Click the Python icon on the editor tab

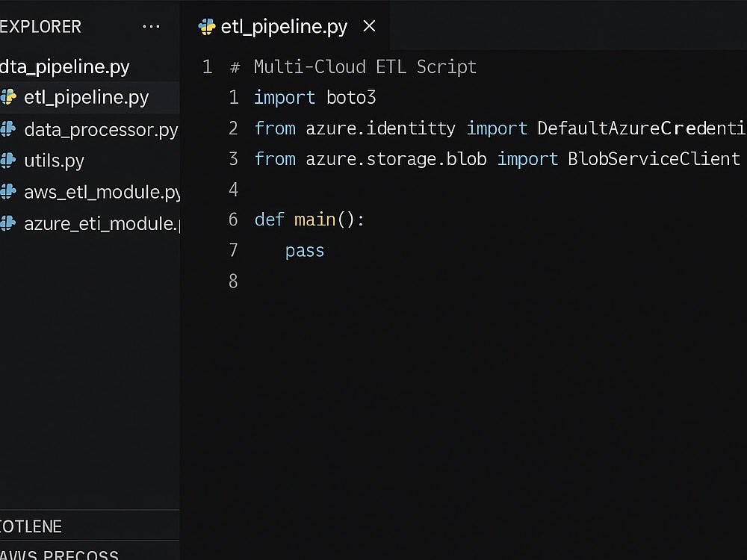207,27
